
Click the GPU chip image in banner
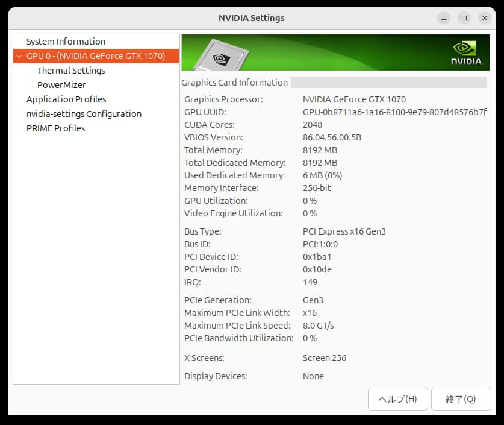221,55
